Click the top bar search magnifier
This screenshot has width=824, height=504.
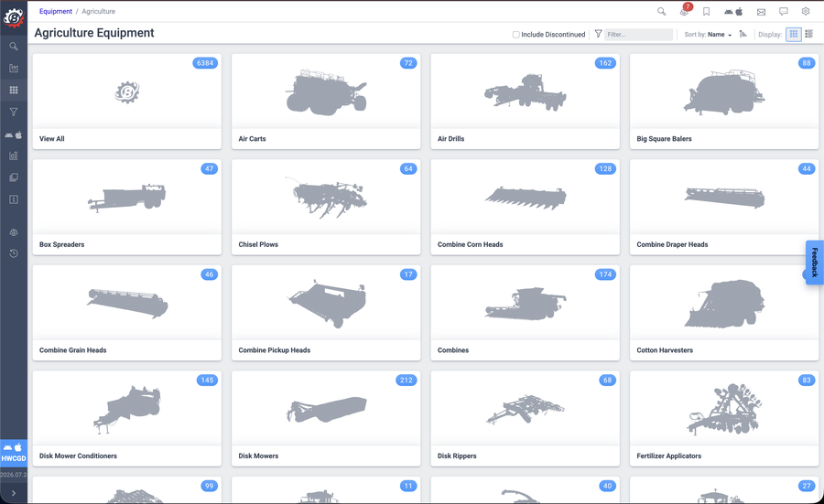pyautogui.click(x=662, y=11)
